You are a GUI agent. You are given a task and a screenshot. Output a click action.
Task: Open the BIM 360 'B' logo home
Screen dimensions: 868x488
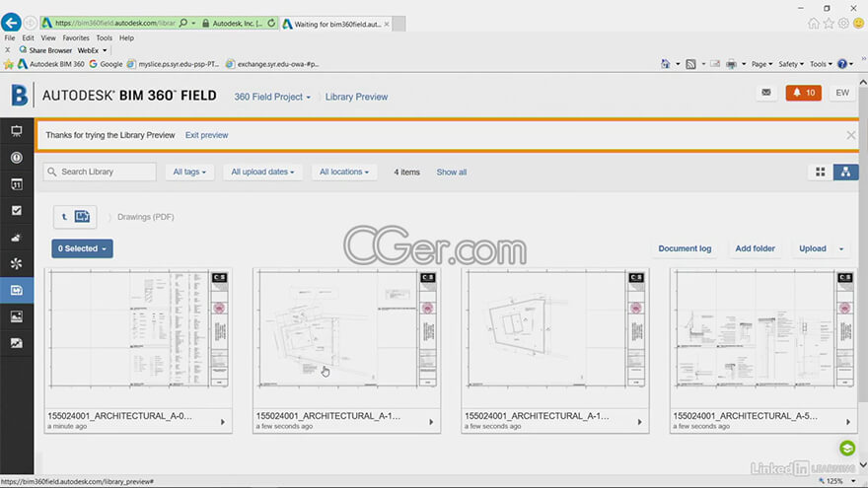(x=19, y=96)
